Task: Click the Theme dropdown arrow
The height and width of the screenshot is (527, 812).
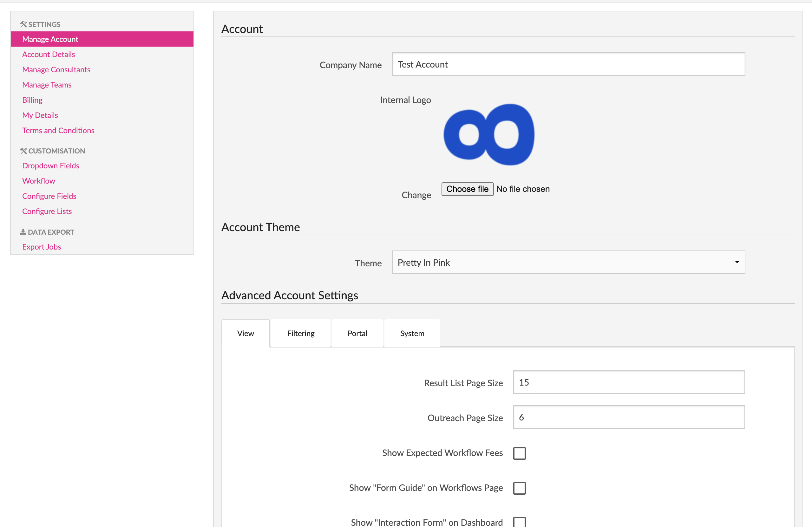Action: (737, 262)
